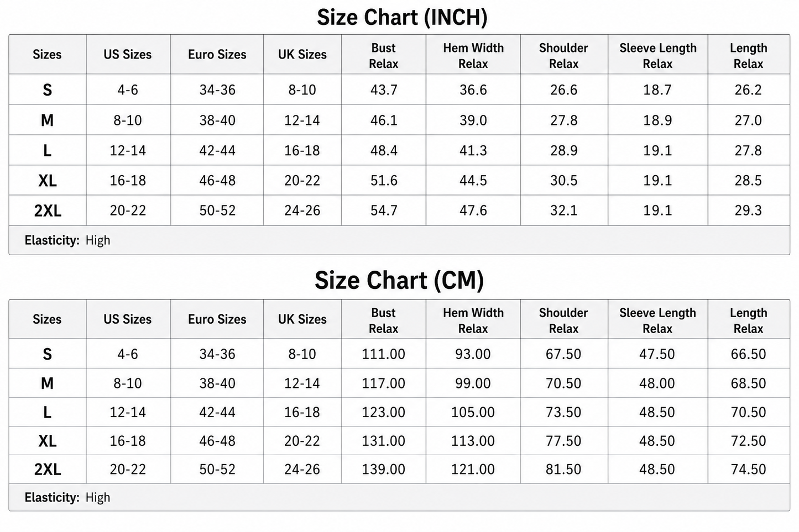Select the 105.00 hem width value
799x532 pixels.
pos(473,412)
